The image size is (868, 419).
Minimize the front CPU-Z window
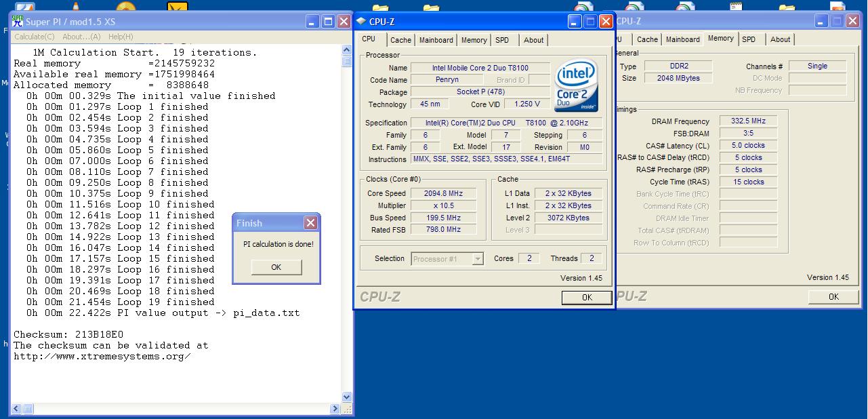click(x=575, y=22)
